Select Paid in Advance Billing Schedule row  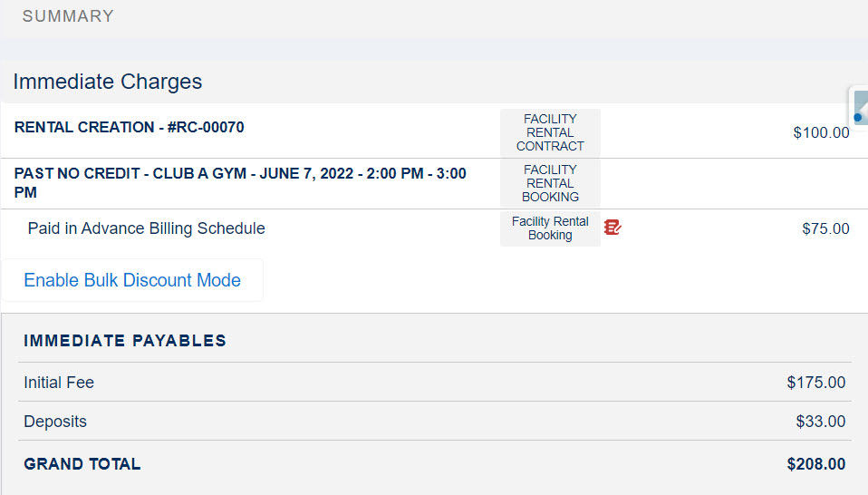click(x=147, y=228)
